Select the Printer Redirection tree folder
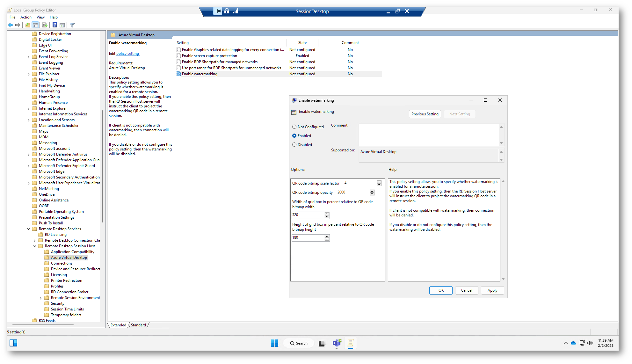The height and width of the screenshot is (364, 632). [66, 280]
